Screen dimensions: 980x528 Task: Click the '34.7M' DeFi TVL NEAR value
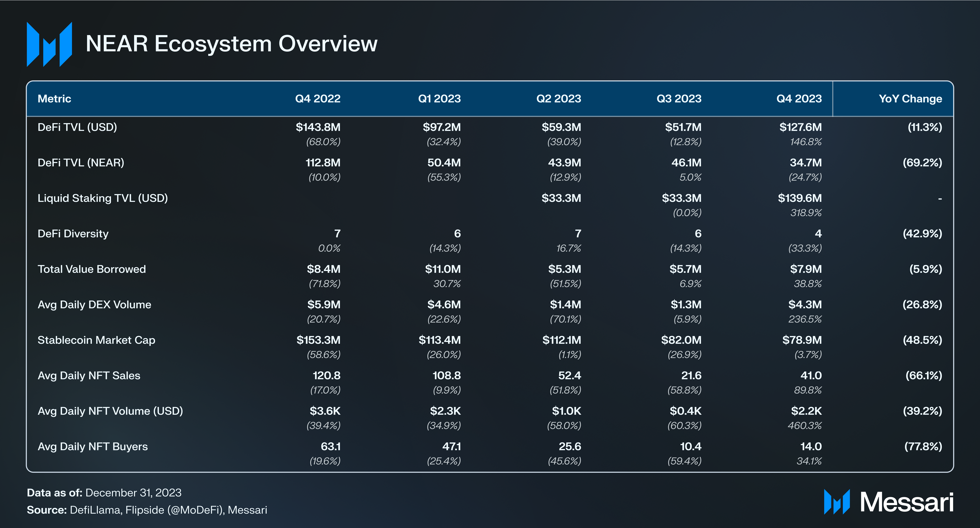(x=806, y=163)
